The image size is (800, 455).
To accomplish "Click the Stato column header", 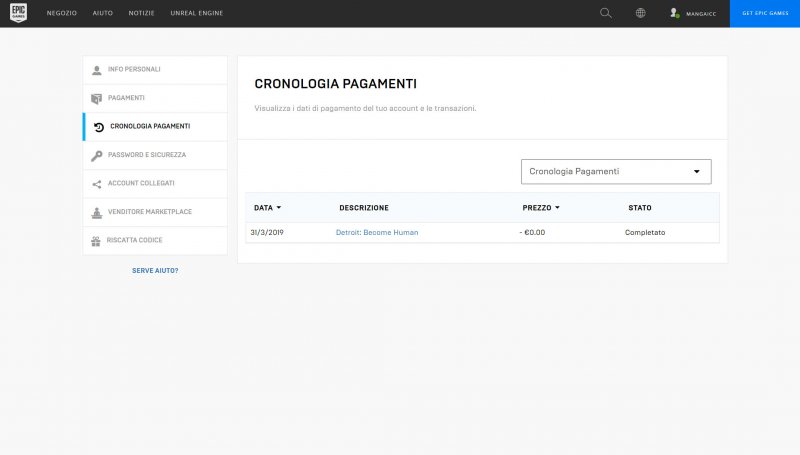I will [x=640, y=208].
